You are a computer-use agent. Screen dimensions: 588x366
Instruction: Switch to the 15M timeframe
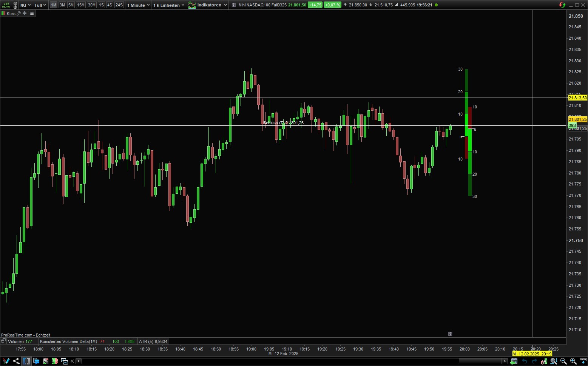pos(80,5)
